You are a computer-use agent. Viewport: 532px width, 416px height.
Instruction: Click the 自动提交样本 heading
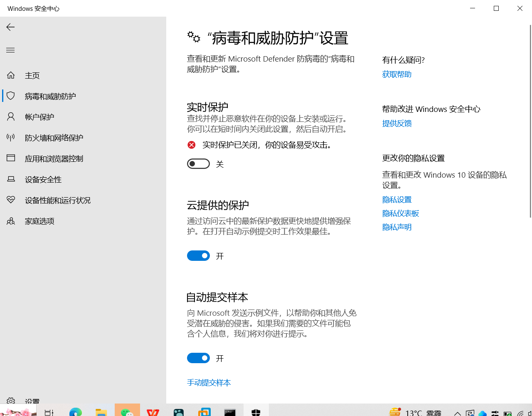point(217,297)
